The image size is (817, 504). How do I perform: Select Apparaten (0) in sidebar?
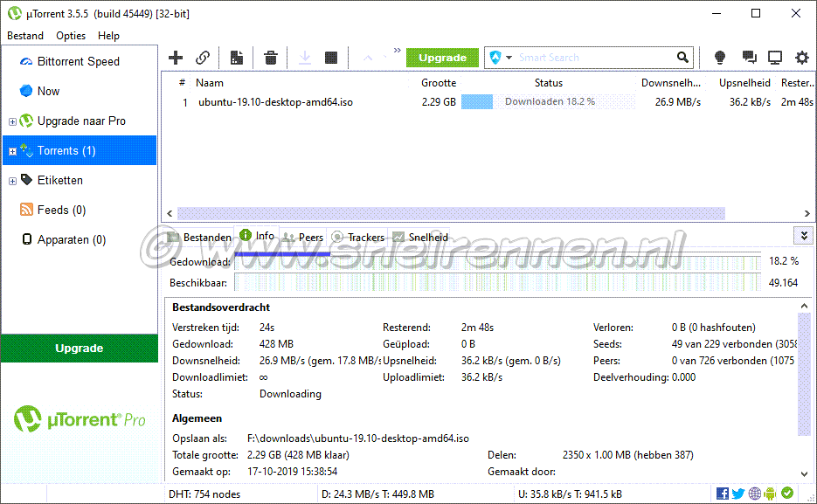point(71,239)
